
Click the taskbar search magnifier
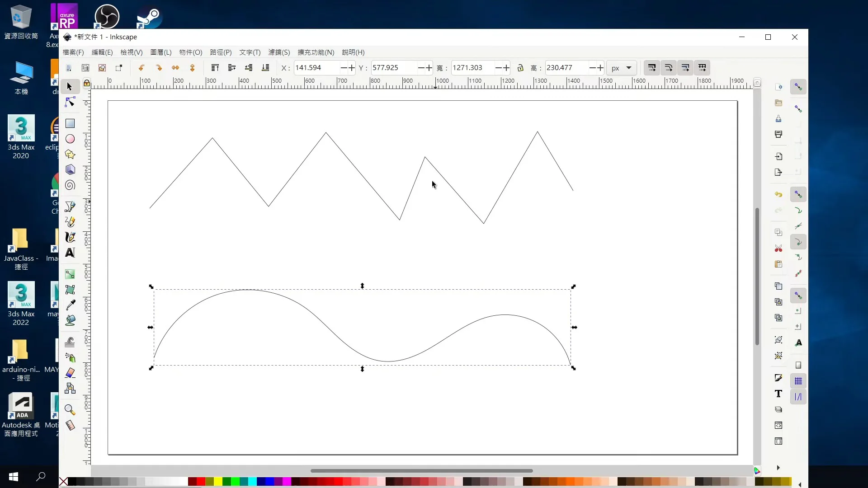[x=41, y=476]
